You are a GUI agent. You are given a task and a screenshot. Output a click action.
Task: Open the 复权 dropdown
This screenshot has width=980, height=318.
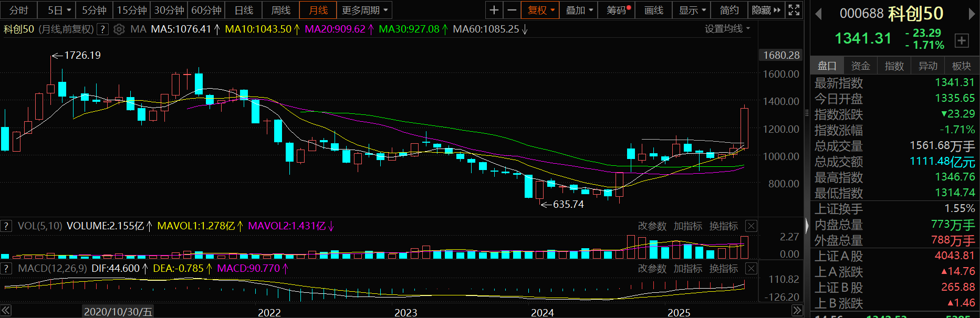[540, 10]
